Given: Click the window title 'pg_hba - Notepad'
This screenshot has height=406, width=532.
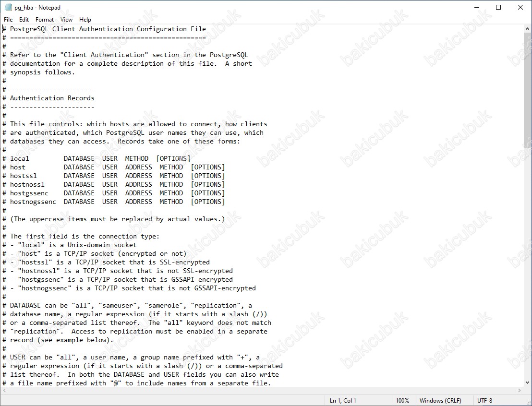Looking at the screenshot, I should point(37,8).
